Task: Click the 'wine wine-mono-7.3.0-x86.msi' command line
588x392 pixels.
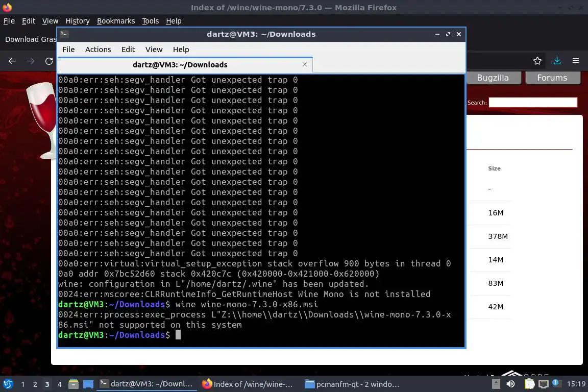Action: point(247,304)
